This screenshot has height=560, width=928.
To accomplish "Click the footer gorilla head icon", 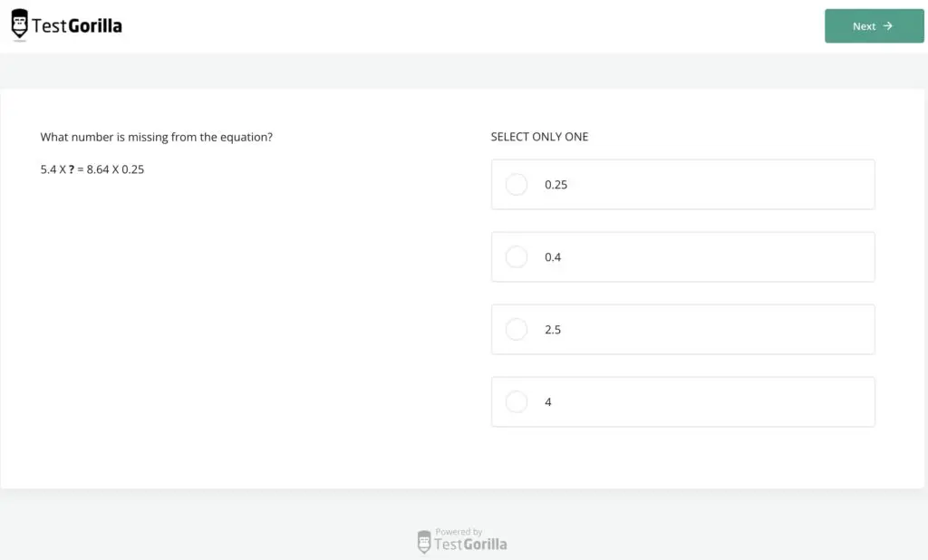I will click(424, 542).
